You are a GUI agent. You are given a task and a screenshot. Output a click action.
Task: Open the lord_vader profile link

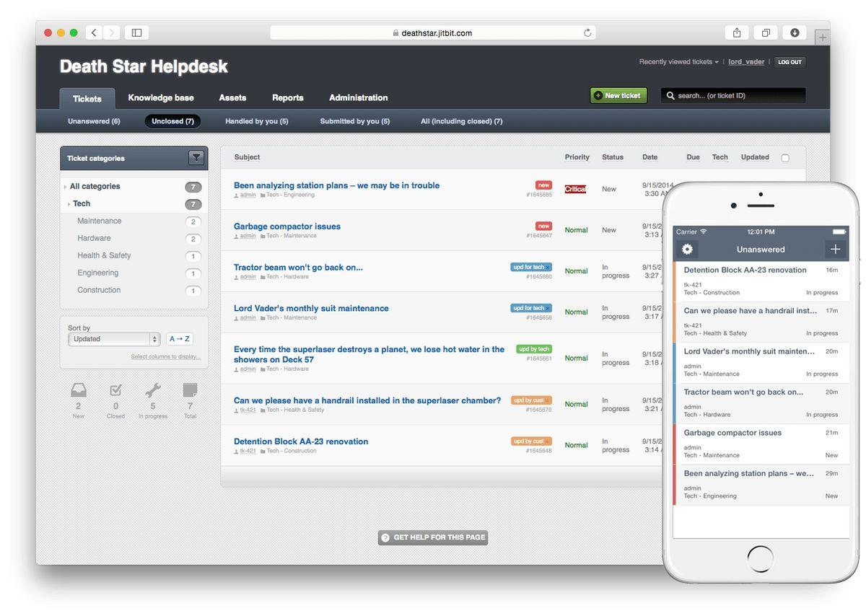[746, 62]
